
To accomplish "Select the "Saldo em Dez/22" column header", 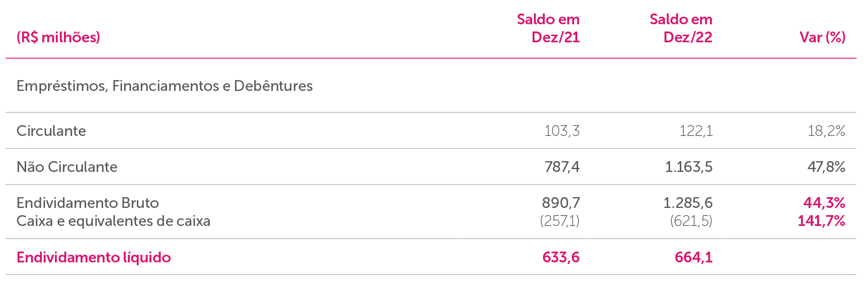I will point(681,28).
